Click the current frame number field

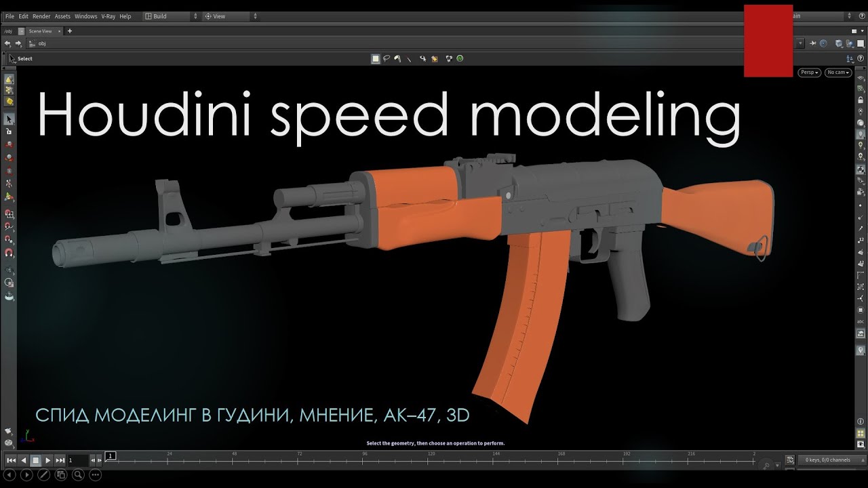click(77, 460)
